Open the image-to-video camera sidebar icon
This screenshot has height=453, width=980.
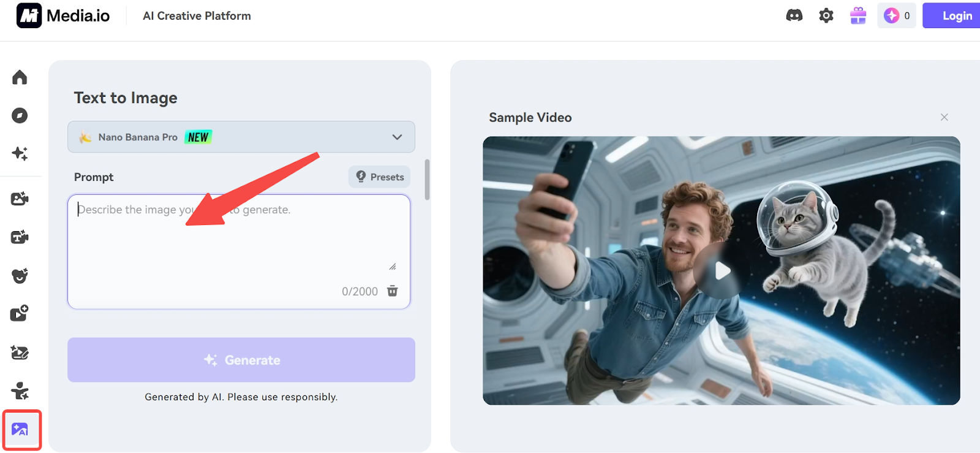coord(20,199)
